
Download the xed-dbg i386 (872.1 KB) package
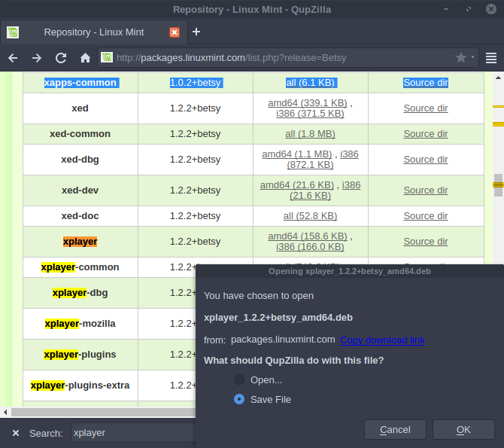(310, 165)
